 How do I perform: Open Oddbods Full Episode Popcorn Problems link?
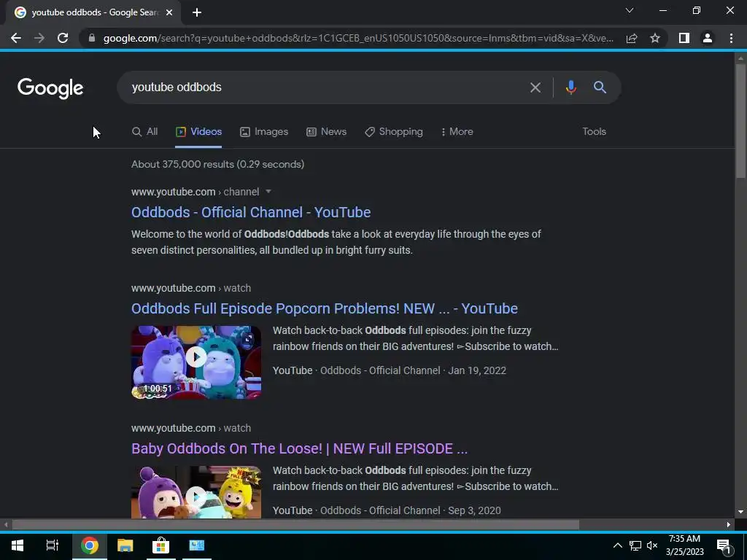325,308
